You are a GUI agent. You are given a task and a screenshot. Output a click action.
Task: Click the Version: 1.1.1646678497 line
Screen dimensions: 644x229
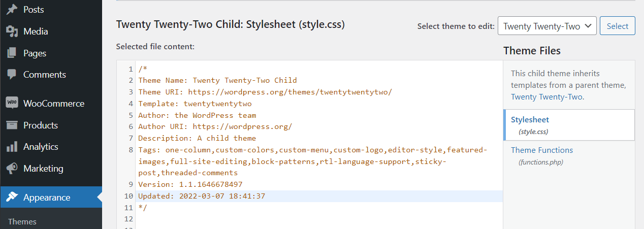coord(190,184)
